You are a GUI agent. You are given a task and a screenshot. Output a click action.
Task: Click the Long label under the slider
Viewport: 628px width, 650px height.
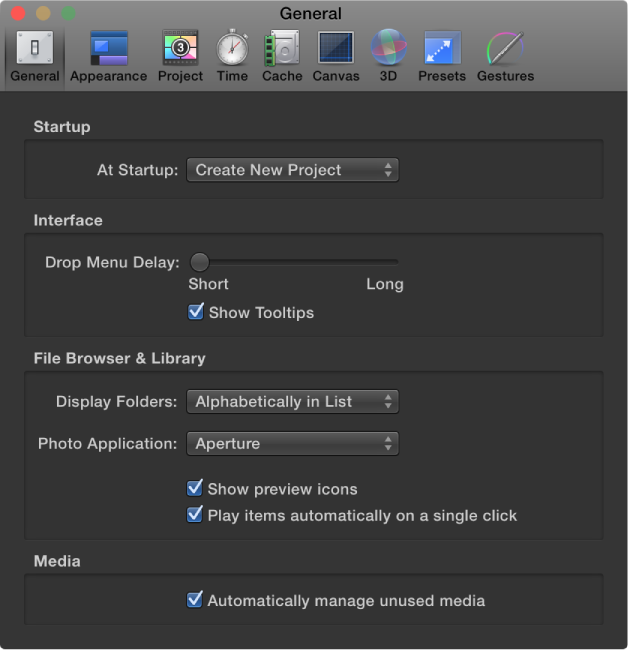tap(385, 284)
